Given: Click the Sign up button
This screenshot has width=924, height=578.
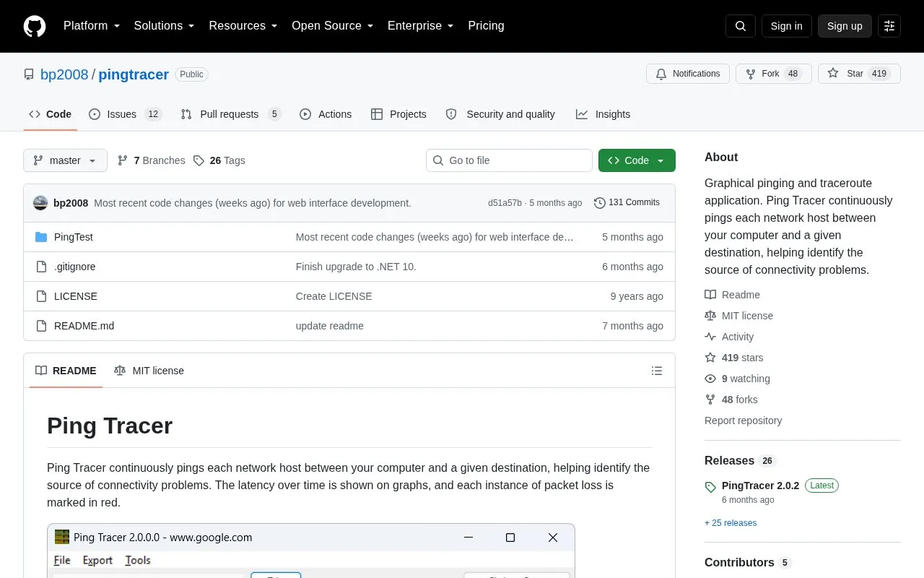Looking at the screenshot, I should tap(845, 26).
